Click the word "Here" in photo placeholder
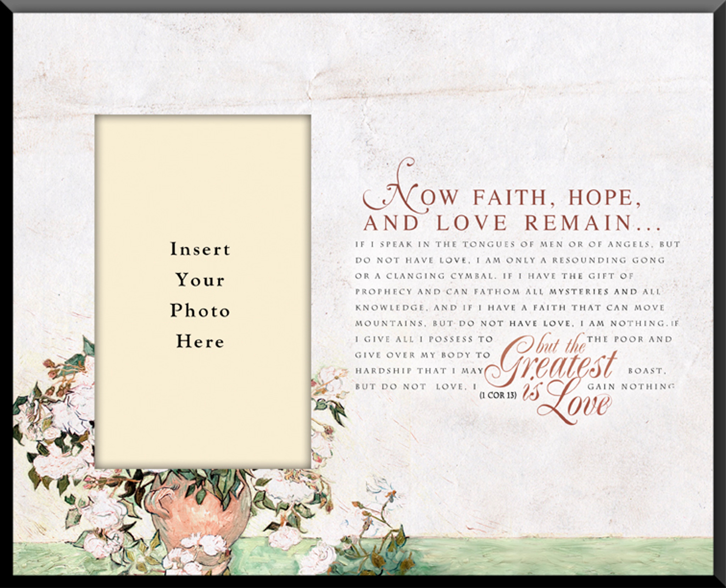The height and width of the screenshot is (588, 726). [200, 342]
